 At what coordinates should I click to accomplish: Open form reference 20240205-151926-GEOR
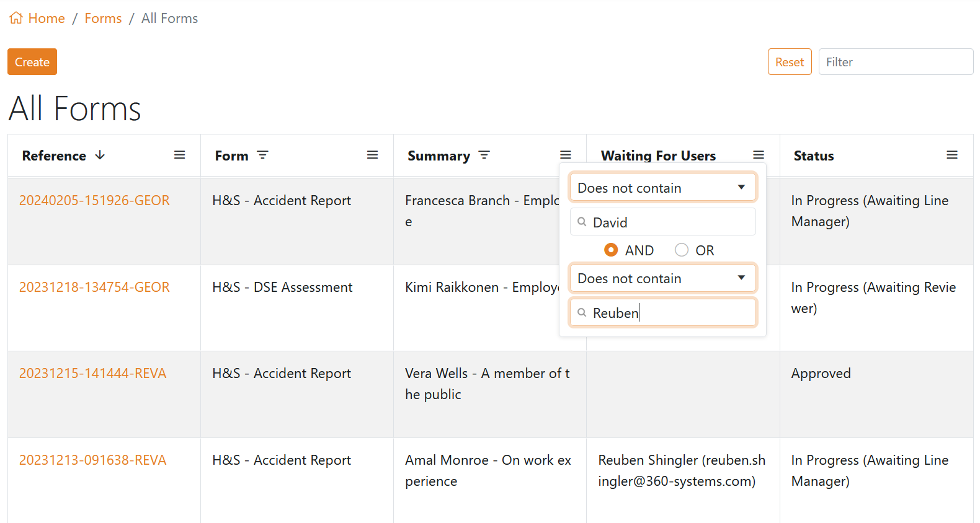point(94,200)
